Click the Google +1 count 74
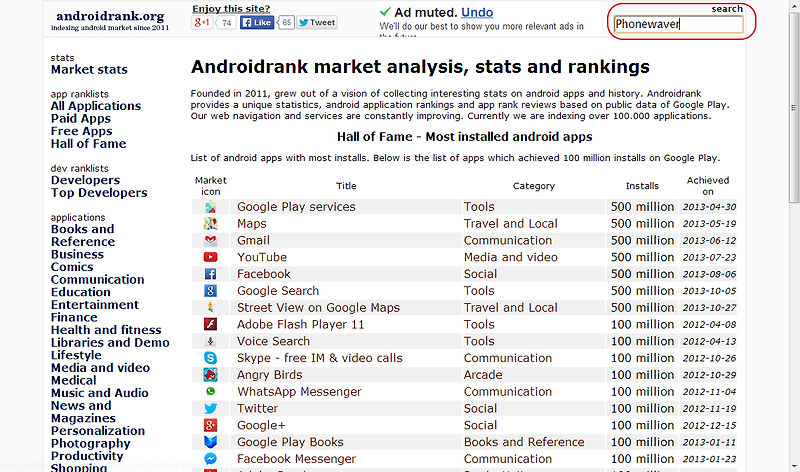Screen dimensions: 800x472 click(x=226, y=22)
